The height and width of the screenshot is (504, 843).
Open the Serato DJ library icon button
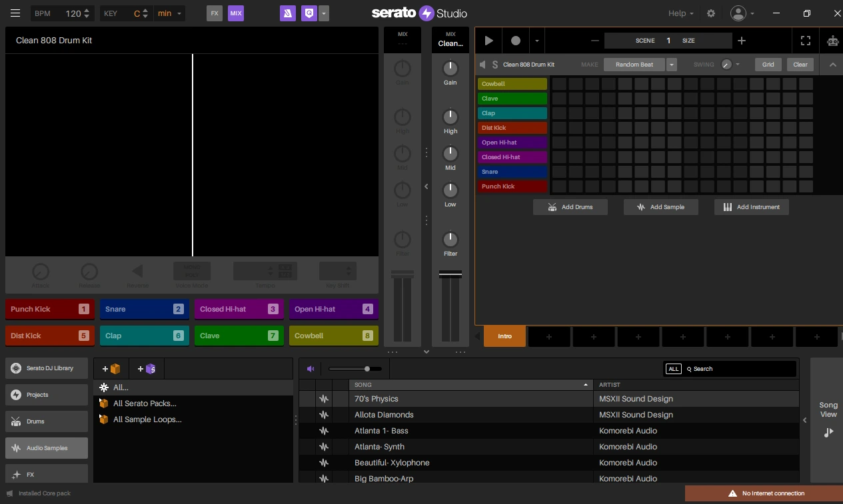point(288,13)
